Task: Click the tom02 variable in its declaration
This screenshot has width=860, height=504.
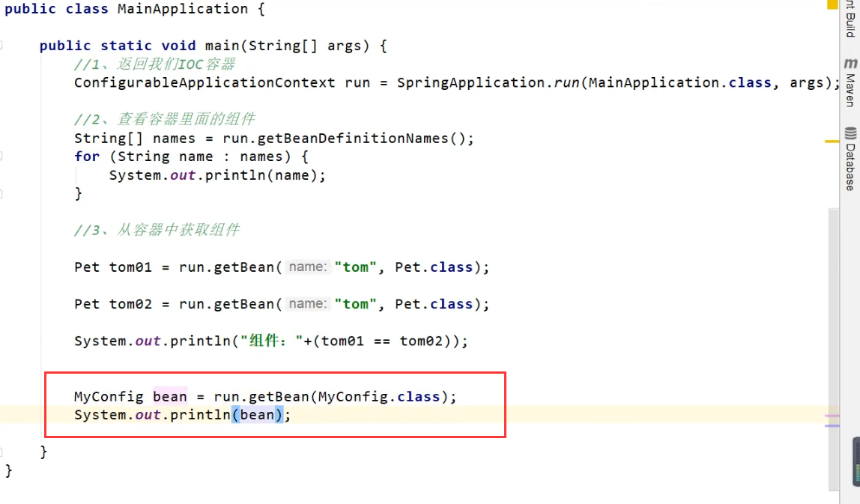Action: click(x=130, y=304)
